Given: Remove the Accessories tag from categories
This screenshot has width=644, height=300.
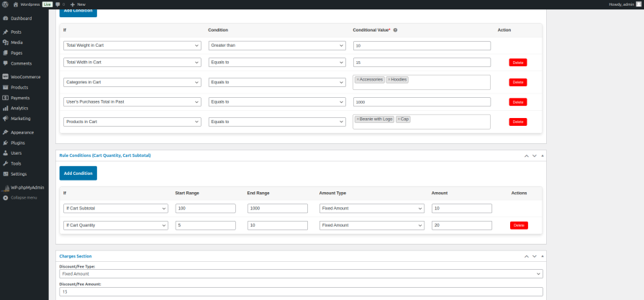Looking at the screenshot, I should click(358, 79).
